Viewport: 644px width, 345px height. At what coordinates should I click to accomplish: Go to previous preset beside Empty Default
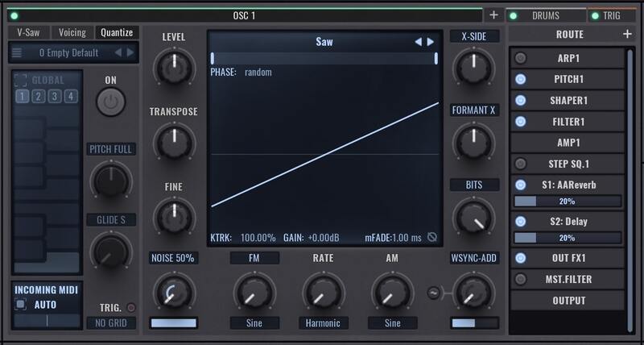[x=118, y=52]
